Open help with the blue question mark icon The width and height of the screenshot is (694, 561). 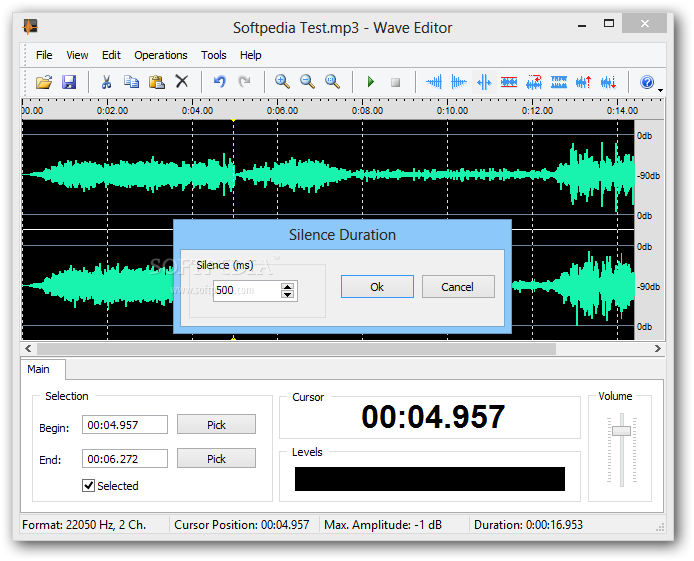tap(647, 82)
